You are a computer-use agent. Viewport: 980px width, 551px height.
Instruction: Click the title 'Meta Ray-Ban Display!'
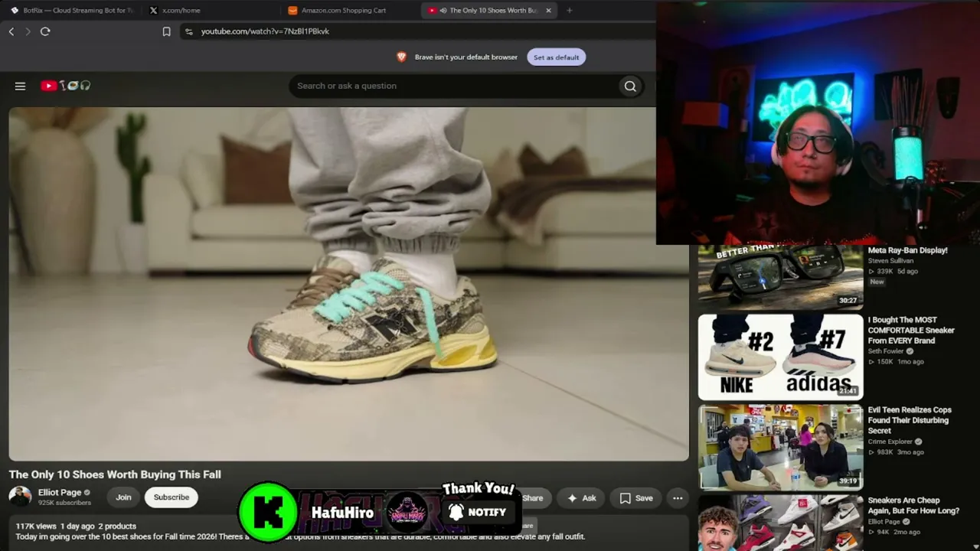click(907, 250)
